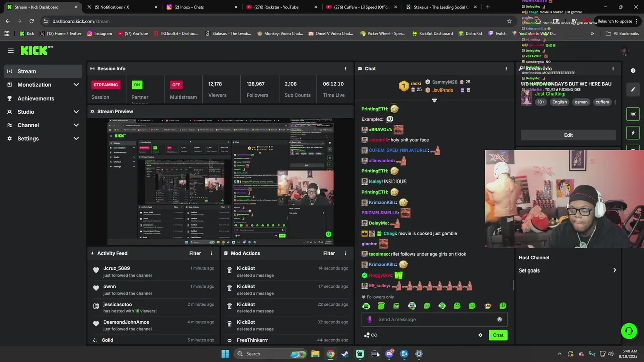The image size is (644, 362).
Task: Open the Set goals arrow
Action: tap(614, 270)
